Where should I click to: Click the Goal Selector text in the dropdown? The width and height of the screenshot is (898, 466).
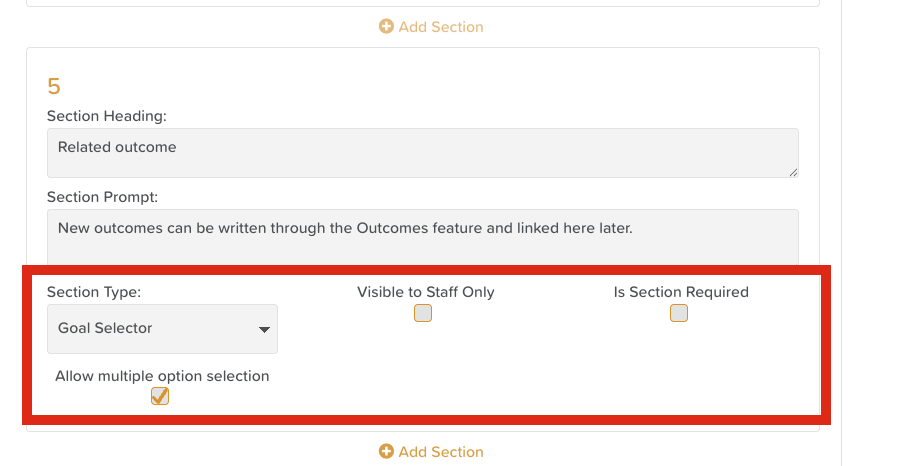(105, 328)
